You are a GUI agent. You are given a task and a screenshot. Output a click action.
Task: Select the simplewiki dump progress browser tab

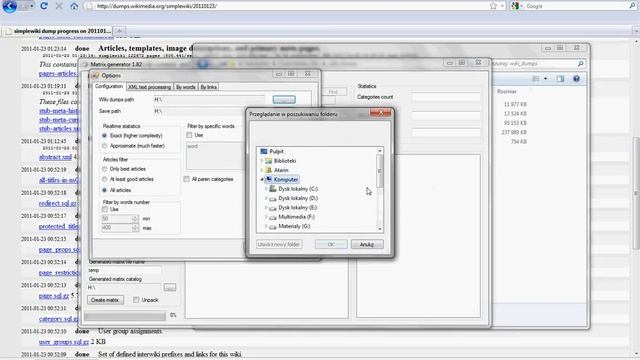click(x=58, y=31)
